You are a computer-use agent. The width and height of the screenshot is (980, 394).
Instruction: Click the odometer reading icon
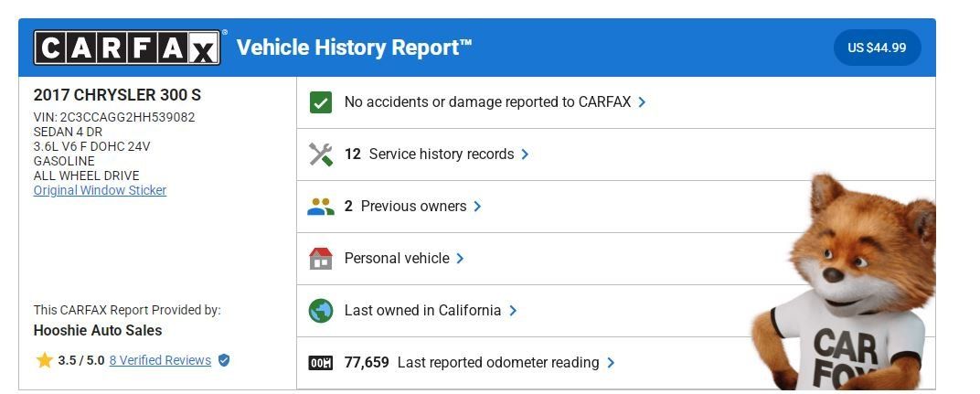[321, 363]
